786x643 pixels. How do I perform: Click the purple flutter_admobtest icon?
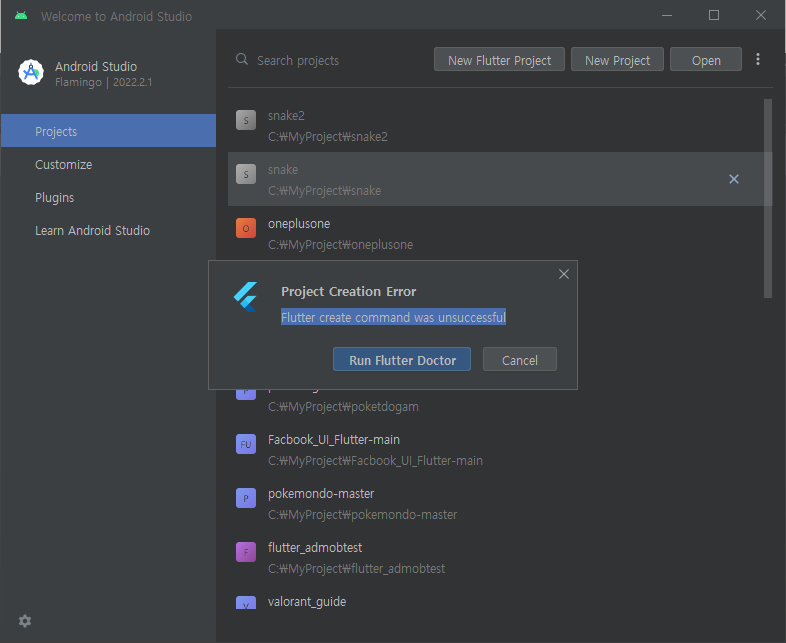pyautogui.click(x=246, y=552)
